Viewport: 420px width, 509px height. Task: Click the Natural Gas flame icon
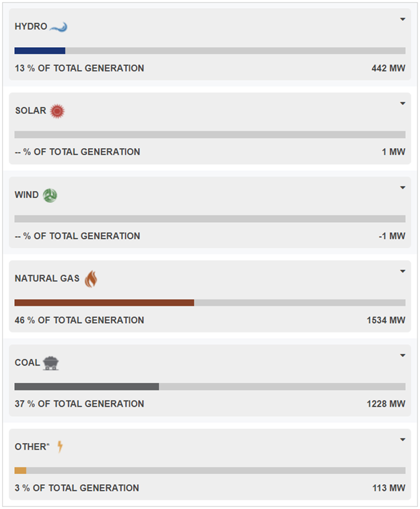click(x=90, y=279)
